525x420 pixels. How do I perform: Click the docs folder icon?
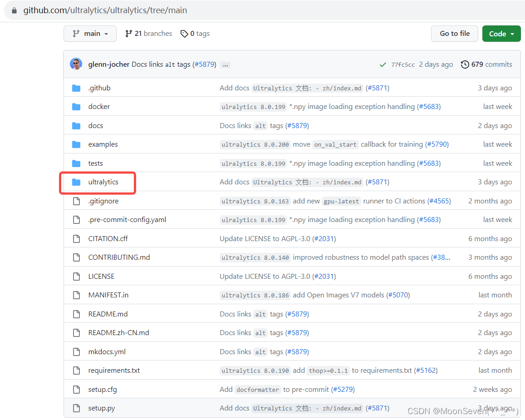pos(76,126)
